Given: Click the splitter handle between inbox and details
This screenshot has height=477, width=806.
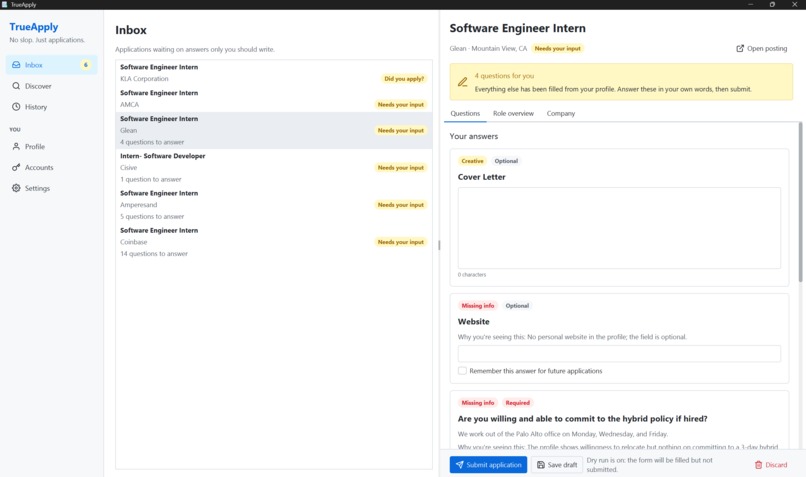Looking at the screenshot, I should pos(439,245).
